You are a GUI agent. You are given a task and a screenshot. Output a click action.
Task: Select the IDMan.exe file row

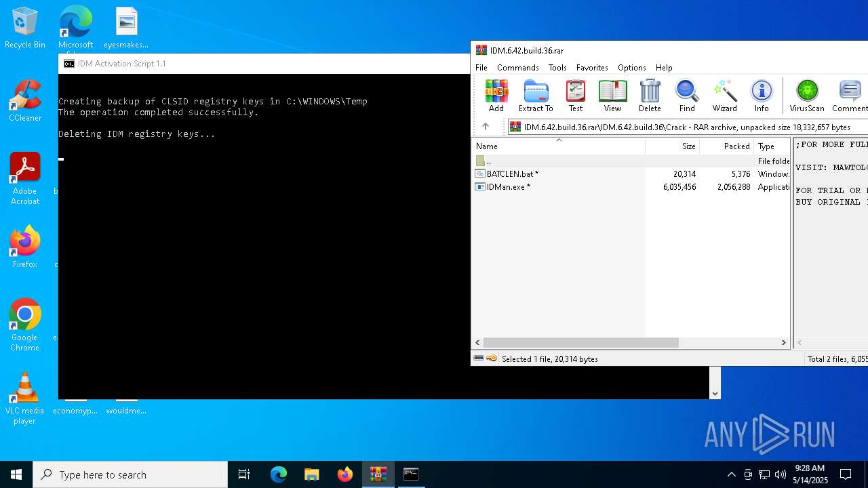[x=631, y=187]
